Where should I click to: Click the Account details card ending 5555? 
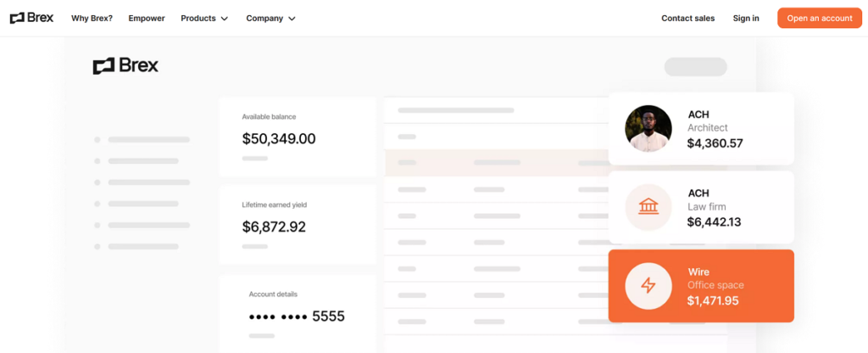pyautogui.click(x=297, y=312)
